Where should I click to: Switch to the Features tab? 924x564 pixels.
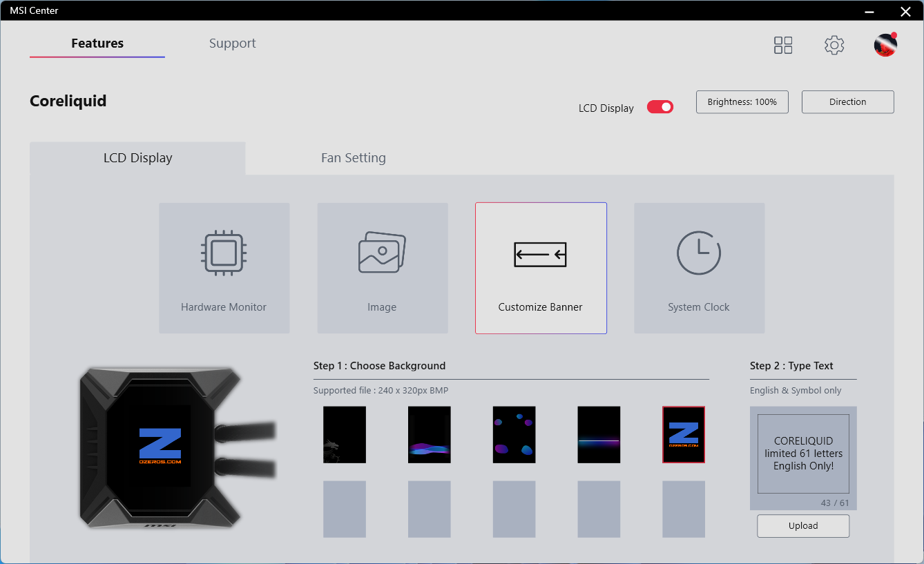[x=97, y=43]
